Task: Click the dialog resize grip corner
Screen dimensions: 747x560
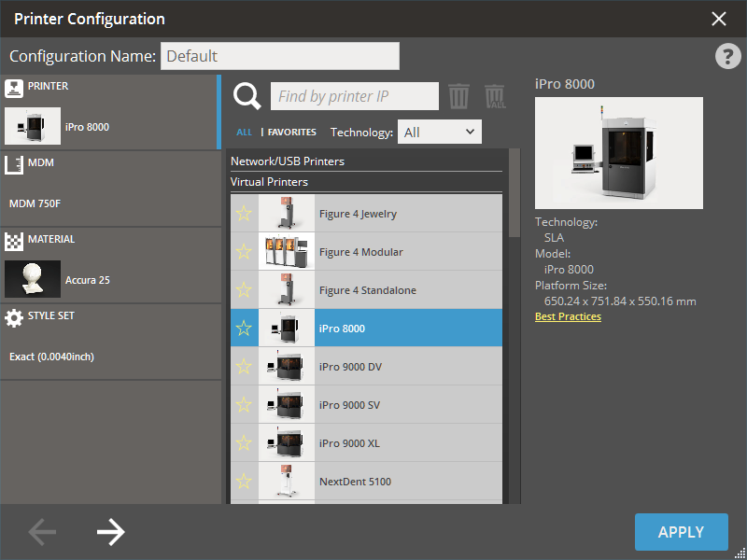Action: (x=740, y=553)
